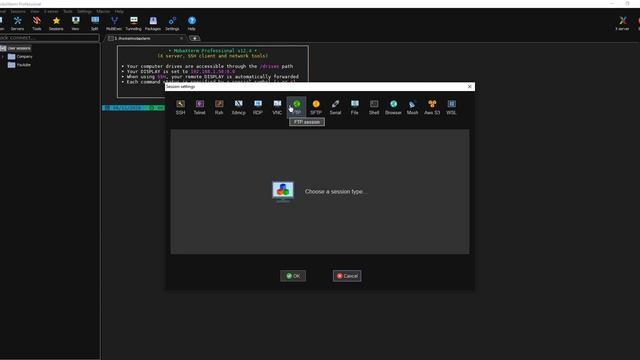Open Tools from the main toolbar
This screenshot has height=360, width=640.
point(37,23)
